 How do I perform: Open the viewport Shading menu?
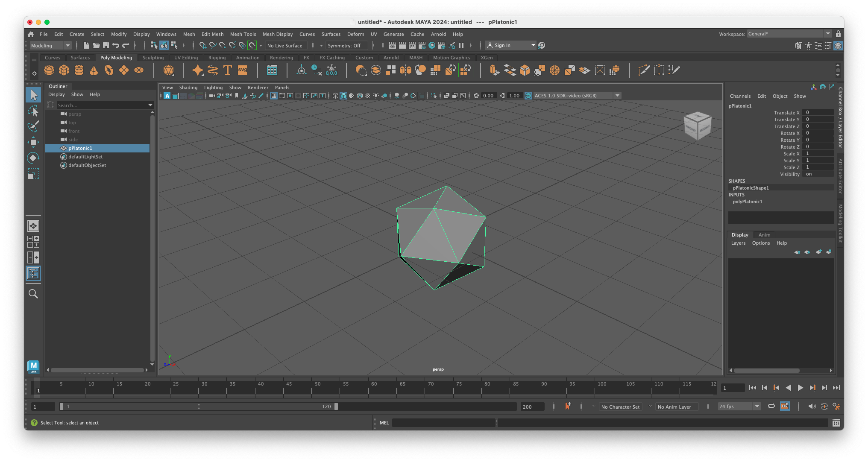[188, 88]
